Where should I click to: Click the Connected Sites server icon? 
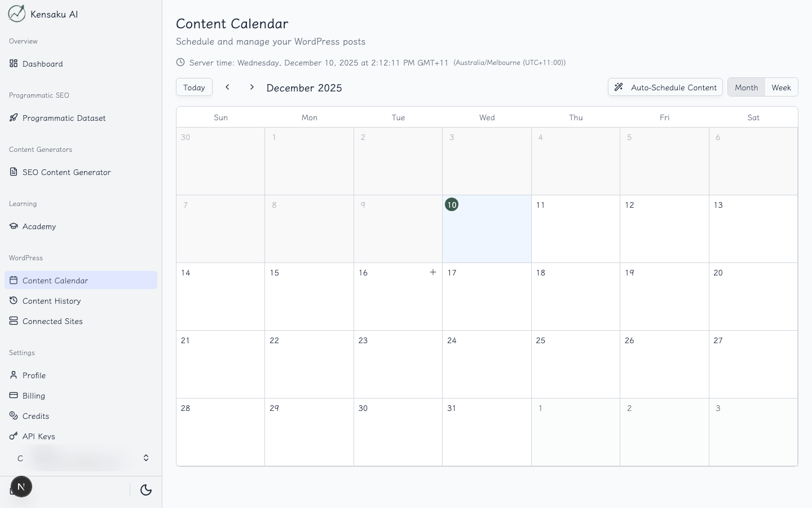pyautogui.click(x=14, y=321)
